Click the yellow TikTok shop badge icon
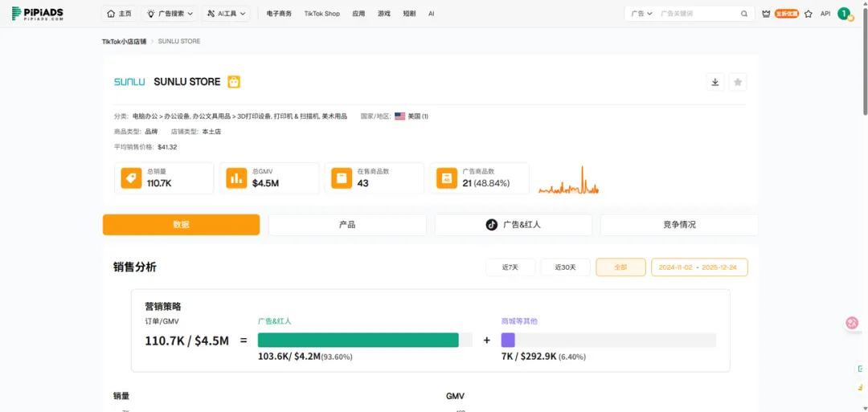Image resolution: width=868 pixels, height=412 pixels. tap(234, 82)
